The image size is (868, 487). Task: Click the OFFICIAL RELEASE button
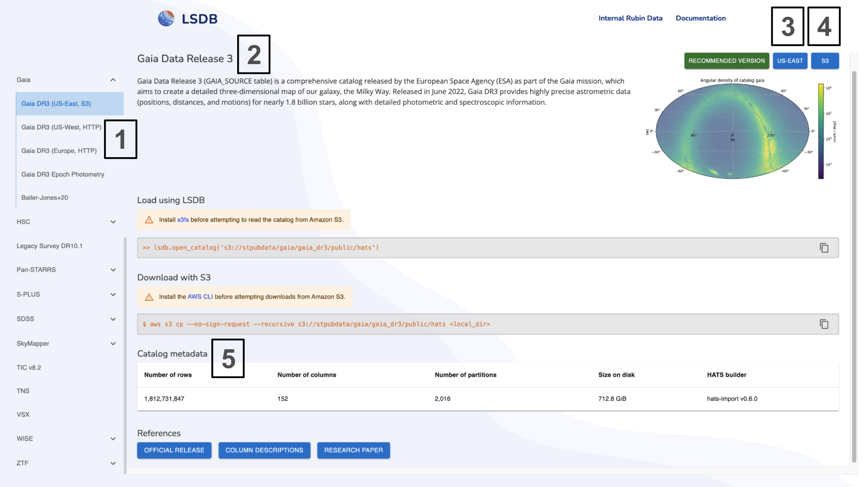point(174,450)
